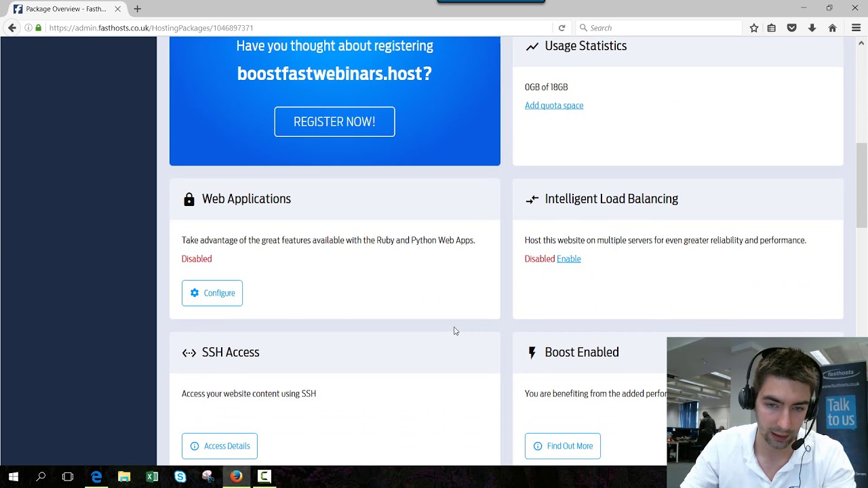Image resolution: width=868 pixels, height=488 pixels.
Task: Click Add quota space link
Action: pyautogui.click(x=554, y=105)
